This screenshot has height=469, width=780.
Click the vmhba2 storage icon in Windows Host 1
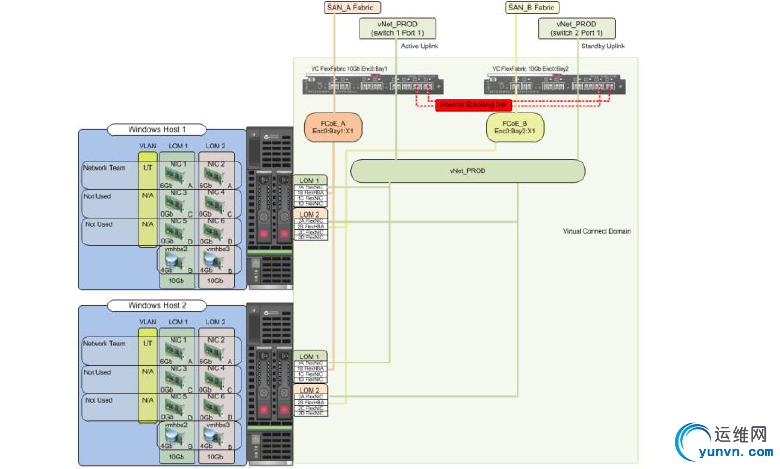(174, 261)
